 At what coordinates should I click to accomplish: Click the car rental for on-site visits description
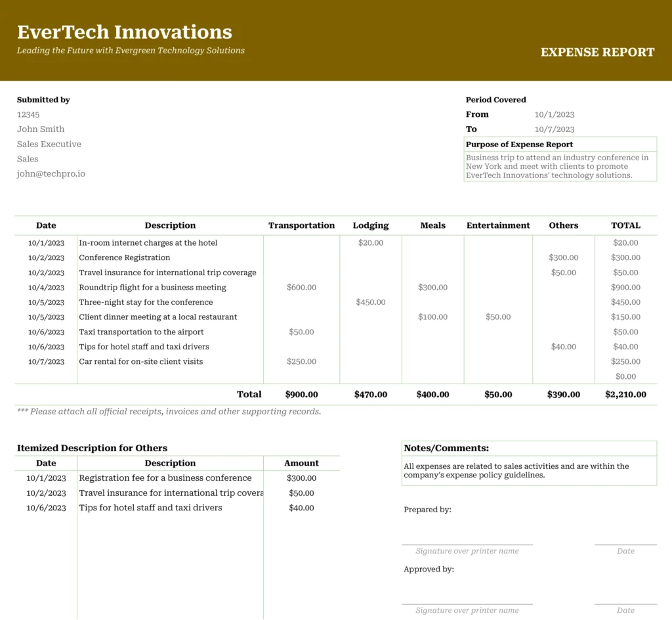coord(141,362)
